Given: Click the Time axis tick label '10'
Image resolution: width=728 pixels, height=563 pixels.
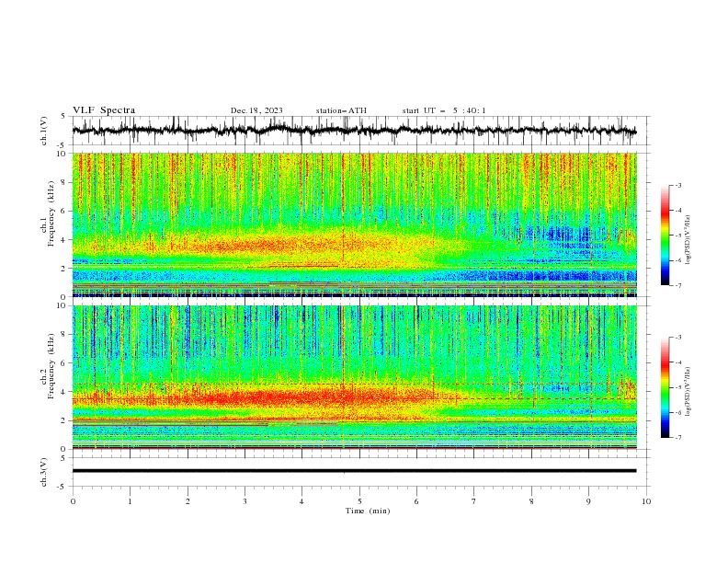Looking at the screenshot, I should (646, 501).
